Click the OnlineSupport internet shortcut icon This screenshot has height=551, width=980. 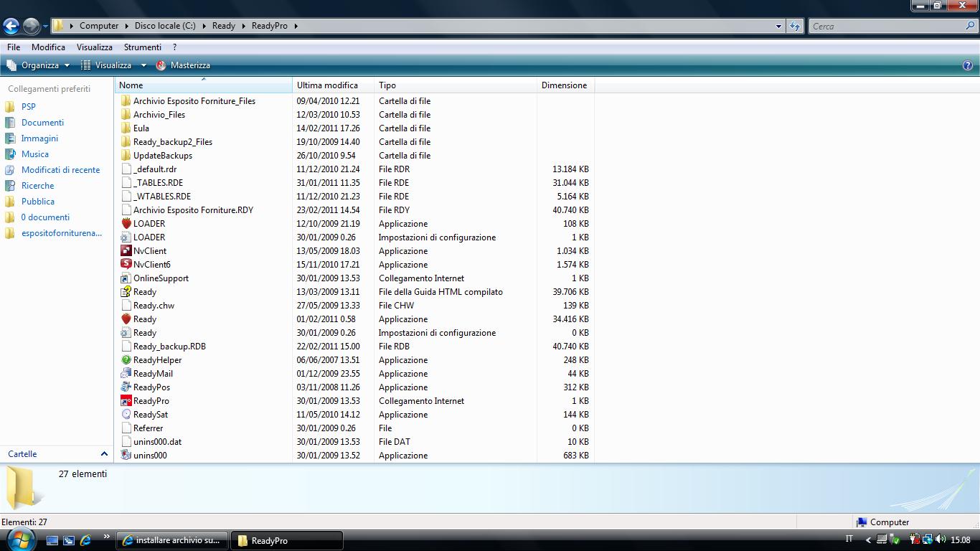(126, 278)
